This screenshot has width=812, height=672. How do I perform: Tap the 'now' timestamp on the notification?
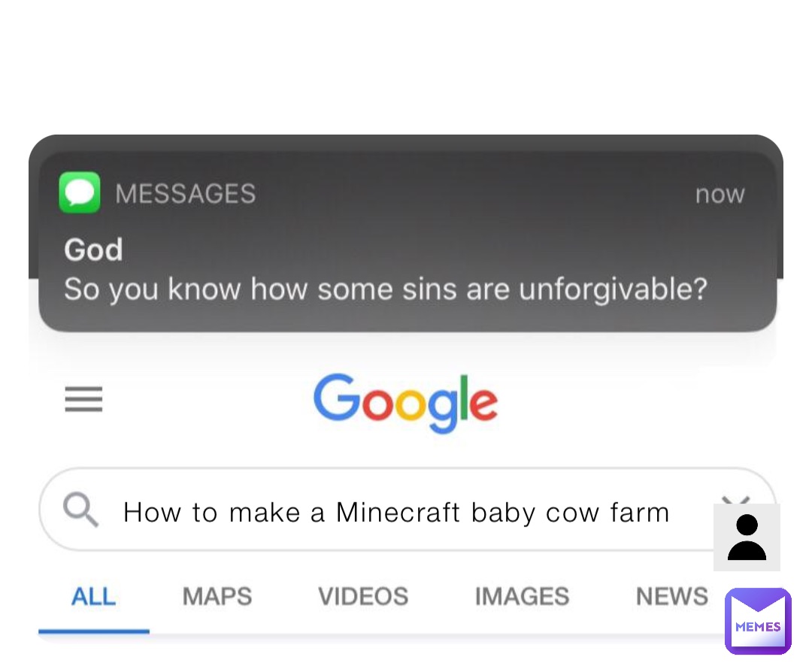point(720,194)
